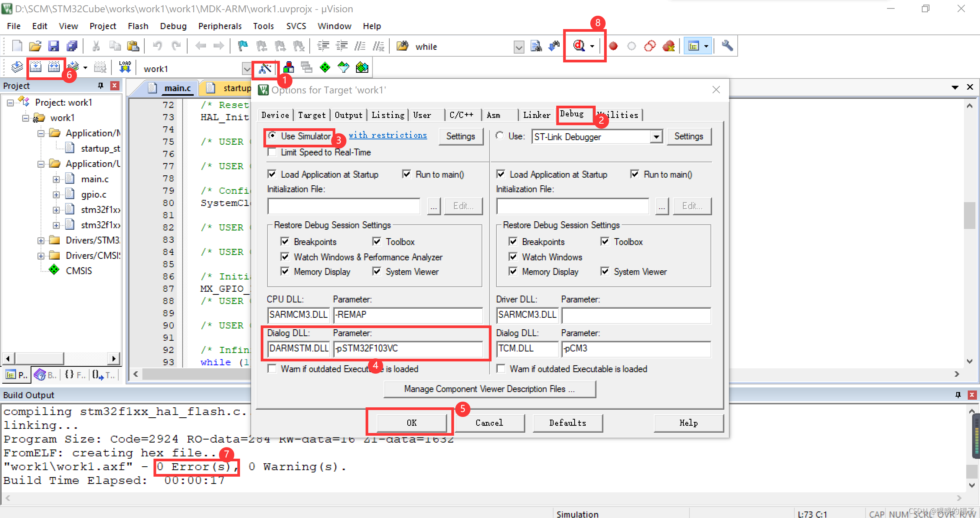
Task: Select the Use Simulator radio button
Action: point(272,136)
